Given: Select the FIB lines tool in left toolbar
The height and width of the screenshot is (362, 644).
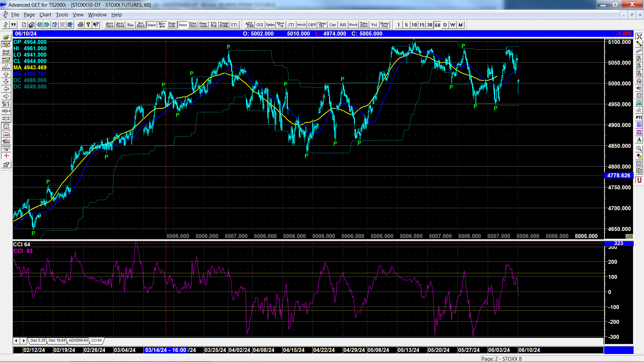Looking at the screenshot, I should 6,148.
